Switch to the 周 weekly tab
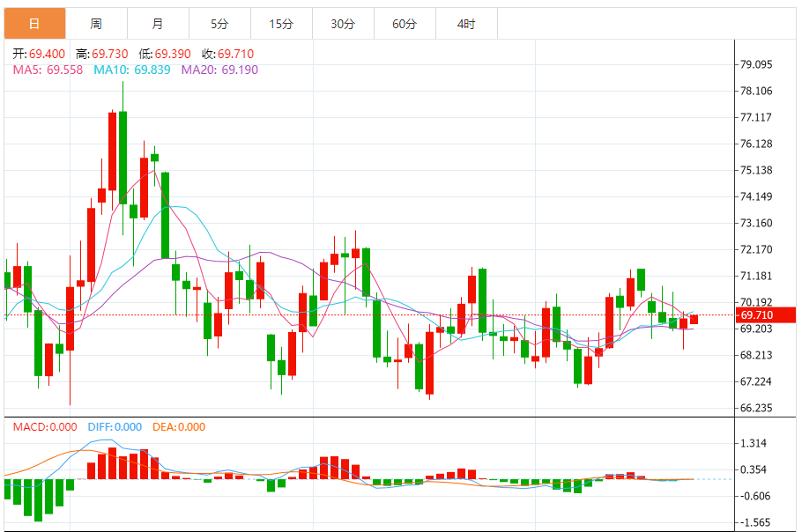 [x=96, y=24]
